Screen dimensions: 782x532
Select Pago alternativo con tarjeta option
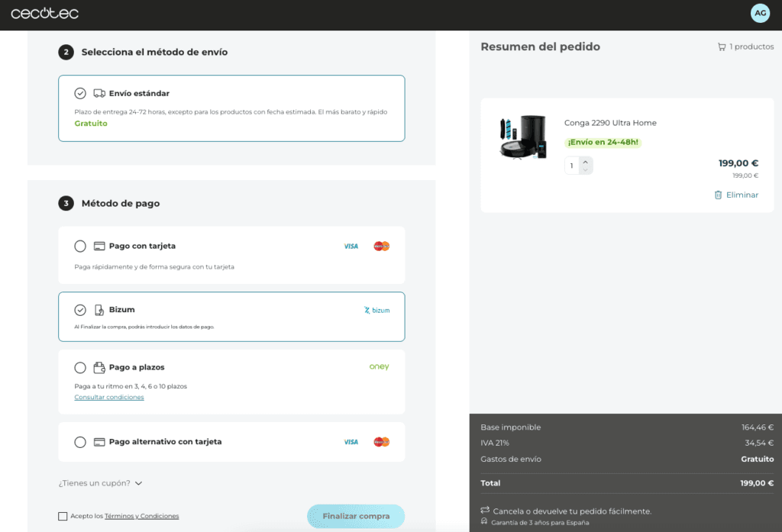point(80,442)
